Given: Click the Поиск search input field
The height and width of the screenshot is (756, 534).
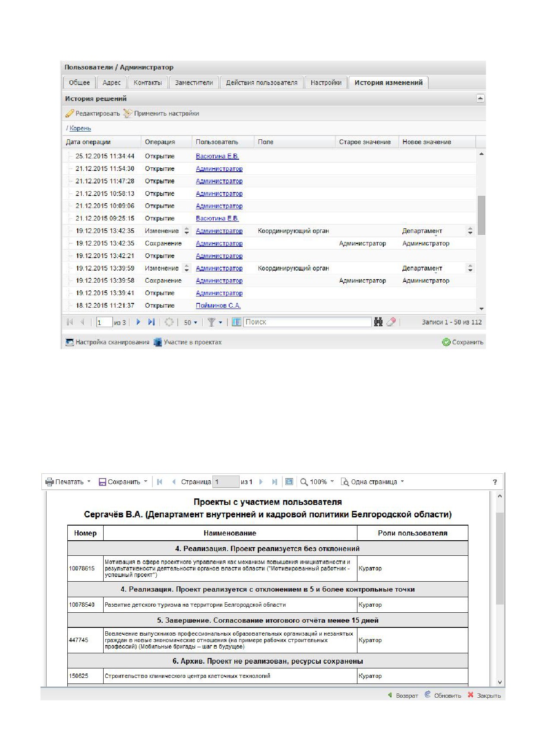Looking at the screenshot, I should pos(307,322).
